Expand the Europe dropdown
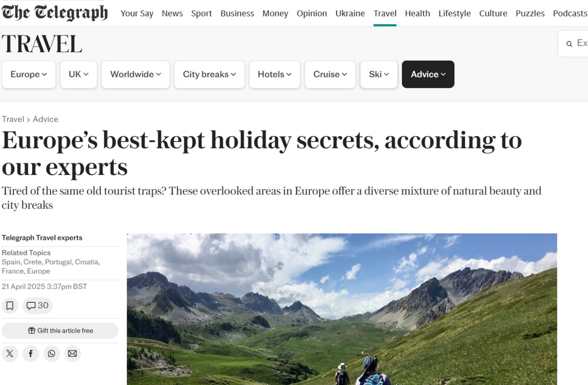The image size is (588, 385). (x=29, y=74)
